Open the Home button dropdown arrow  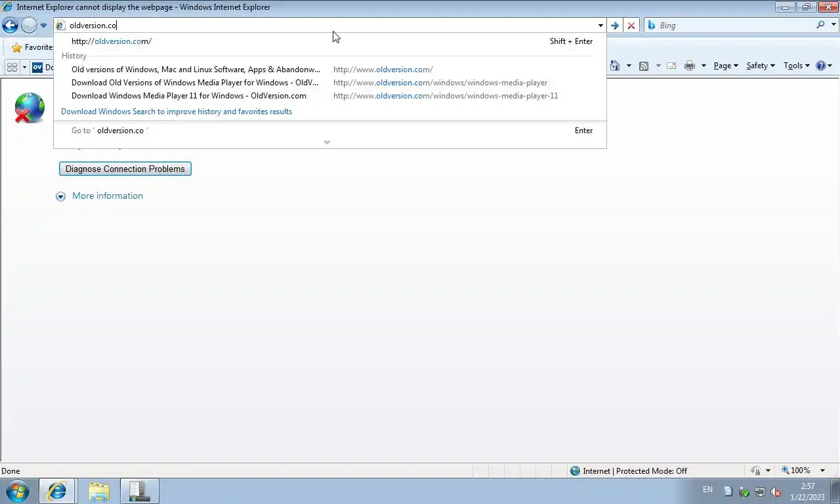click(x=629, y=66)
